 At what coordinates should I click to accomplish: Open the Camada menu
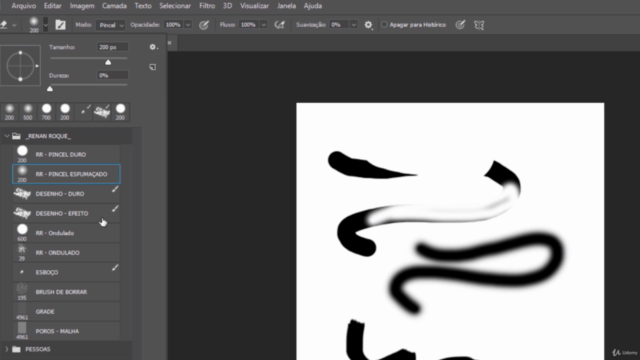114,6
